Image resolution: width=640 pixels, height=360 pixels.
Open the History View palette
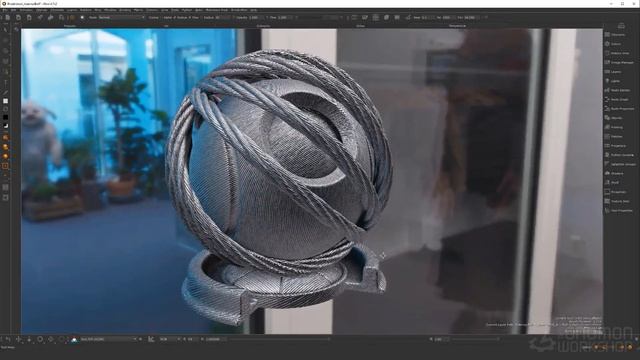(x=620, y=53)
